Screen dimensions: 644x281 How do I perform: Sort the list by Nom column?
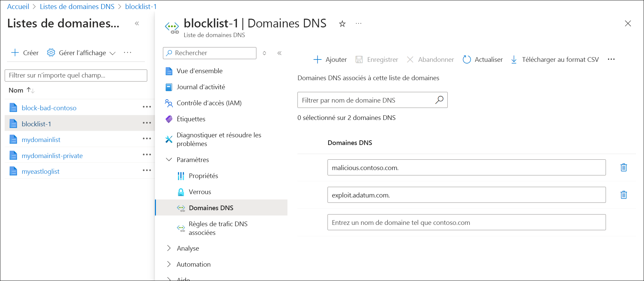(21, 90)
